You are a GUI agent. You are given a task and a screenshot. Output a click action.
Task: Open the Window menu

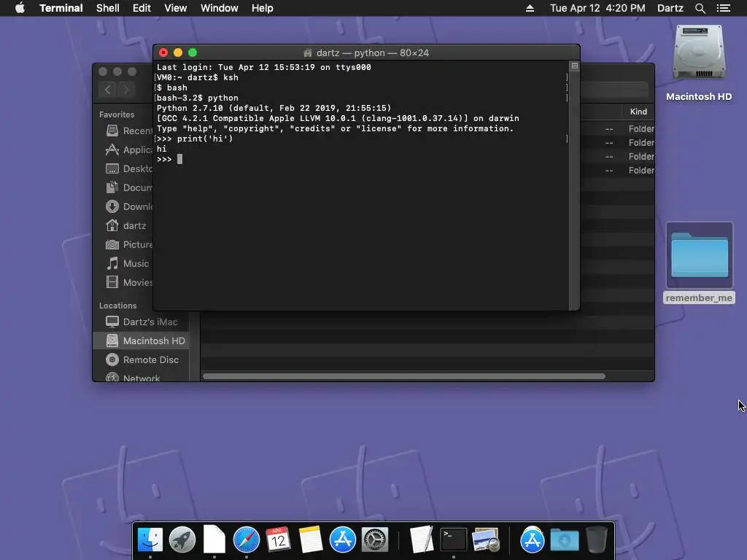(x=219, y=8)
